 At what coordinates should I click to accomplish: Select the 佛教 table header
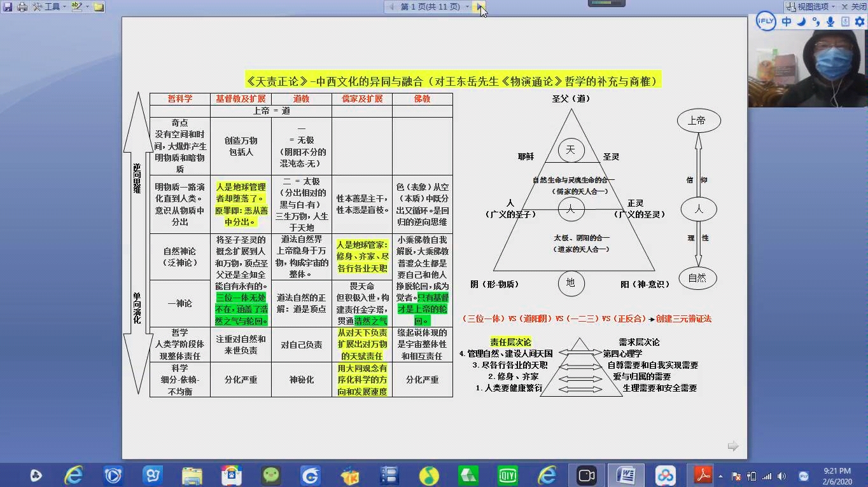422,99
